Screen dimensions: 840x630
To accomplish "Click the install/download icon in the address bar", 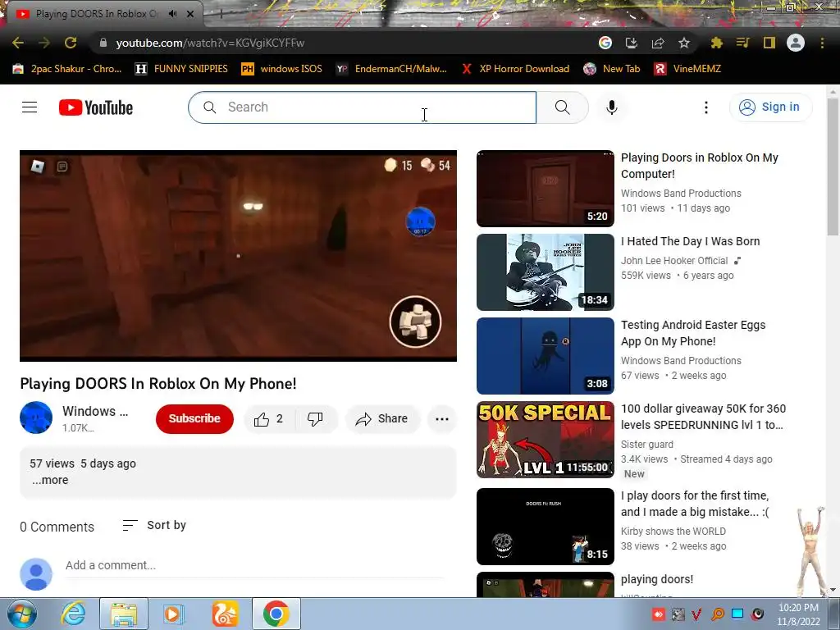I will 632,43.
